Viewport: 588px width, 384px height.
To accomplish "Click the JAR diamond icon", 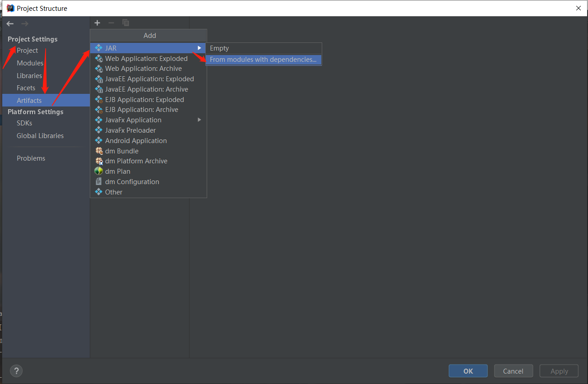I will [99, 48].
